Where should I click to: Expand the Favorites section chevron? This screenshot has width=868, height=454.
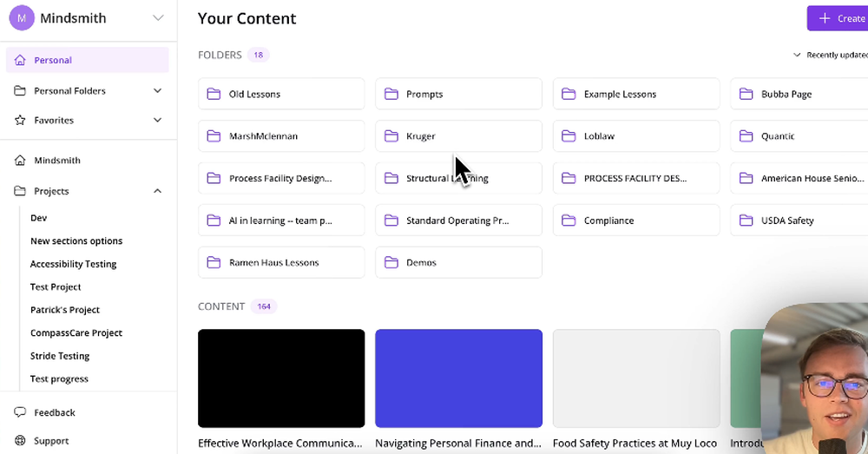click(157, 120)
